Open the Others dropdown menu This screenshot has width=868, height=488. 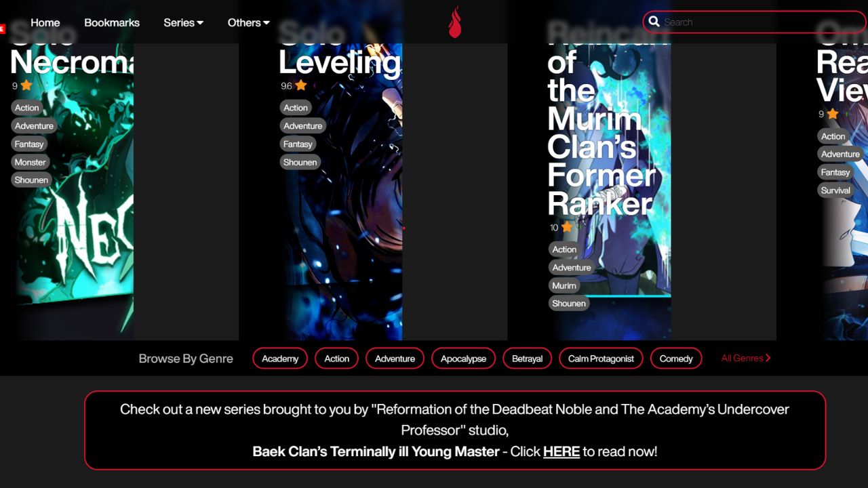coord(248,22)
